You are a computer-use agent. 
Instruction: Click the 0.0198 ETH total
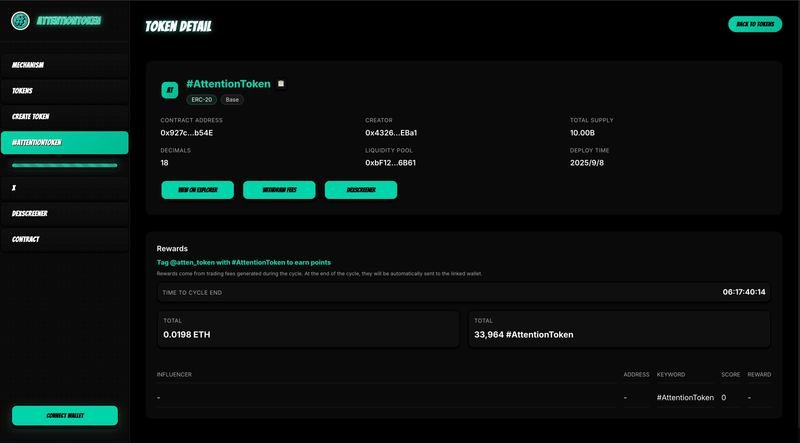pos(187,335)
